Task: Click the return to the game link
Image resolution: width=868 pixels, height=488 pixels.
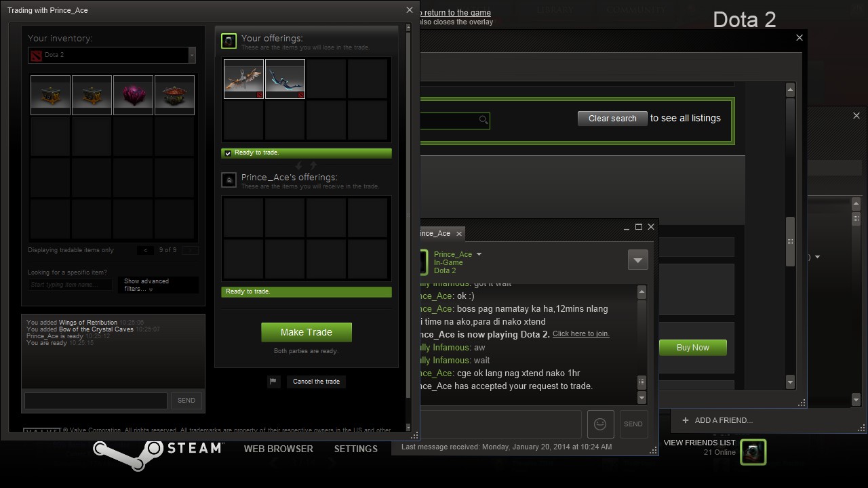Action: [456, 13]
